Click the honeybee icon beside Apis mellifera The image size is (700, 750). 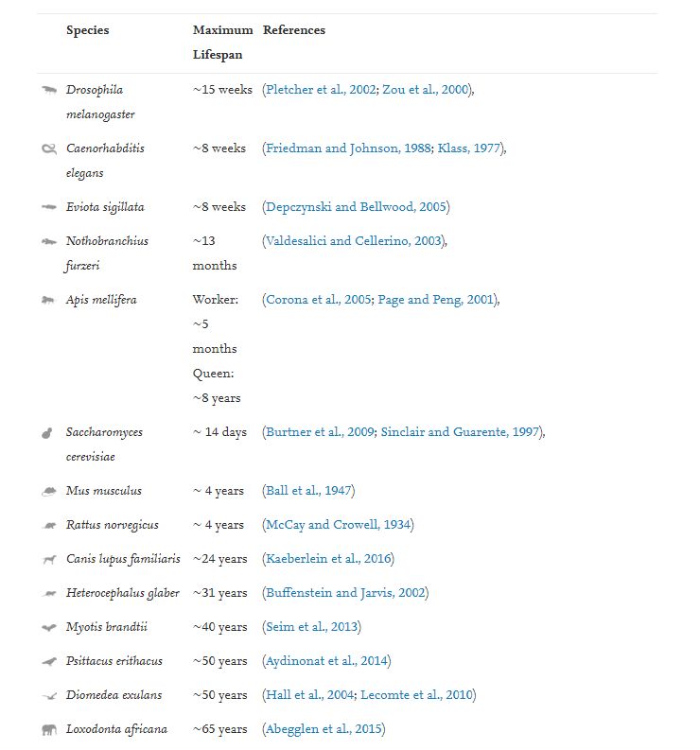click(48, 301)
